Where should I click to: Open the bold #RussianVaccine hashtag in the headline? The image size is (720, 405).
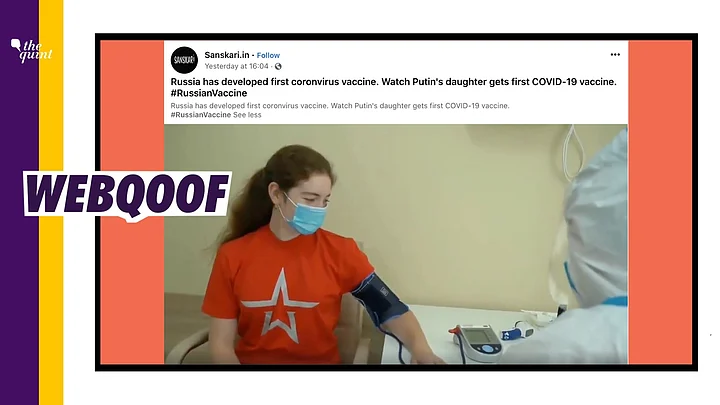(209, 93)
